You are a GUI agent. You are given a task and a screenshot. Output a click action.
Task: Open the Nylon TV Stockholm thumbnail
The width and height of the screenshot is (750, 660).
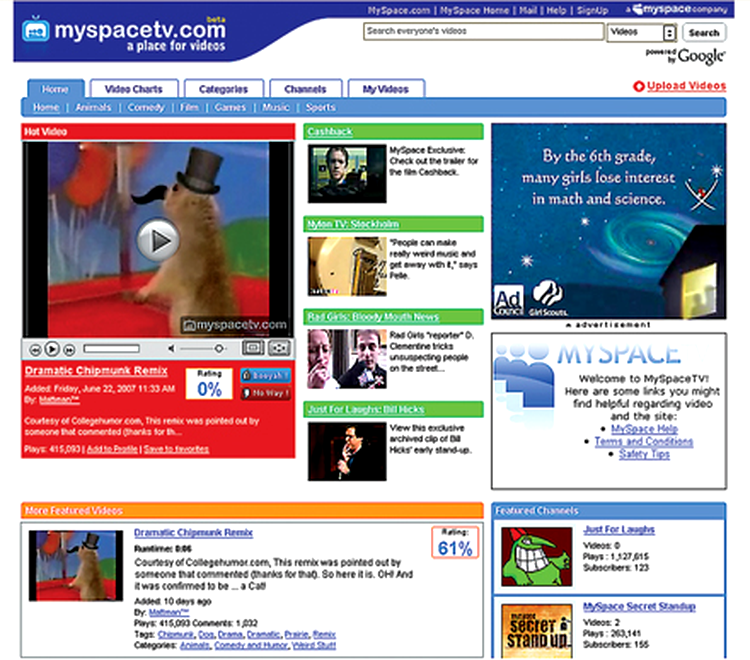[347, 266]
